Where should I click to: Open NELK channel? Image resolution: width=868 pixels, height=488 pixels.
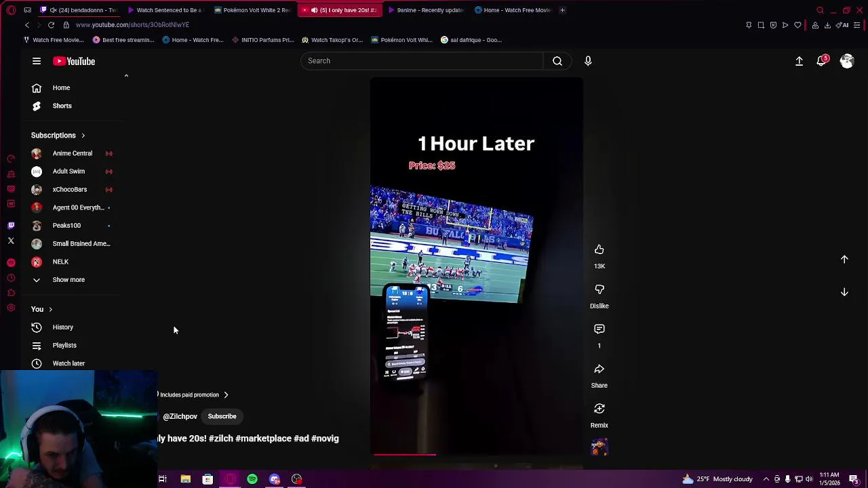[60, 262]
